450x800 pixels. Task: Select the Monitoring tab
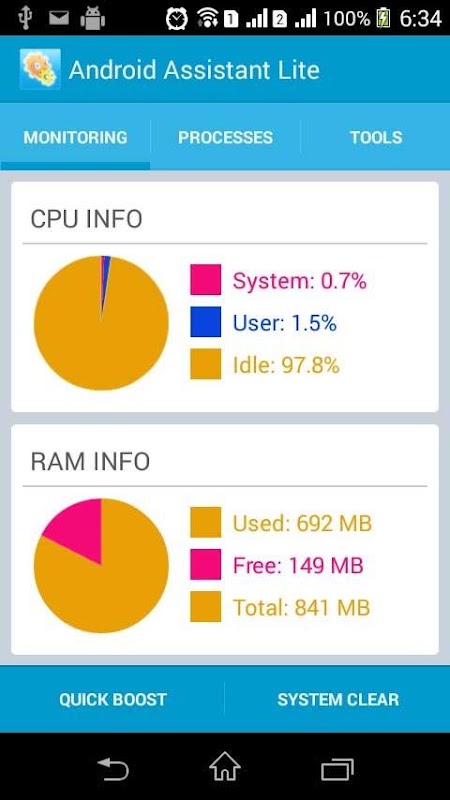[75, 137]
